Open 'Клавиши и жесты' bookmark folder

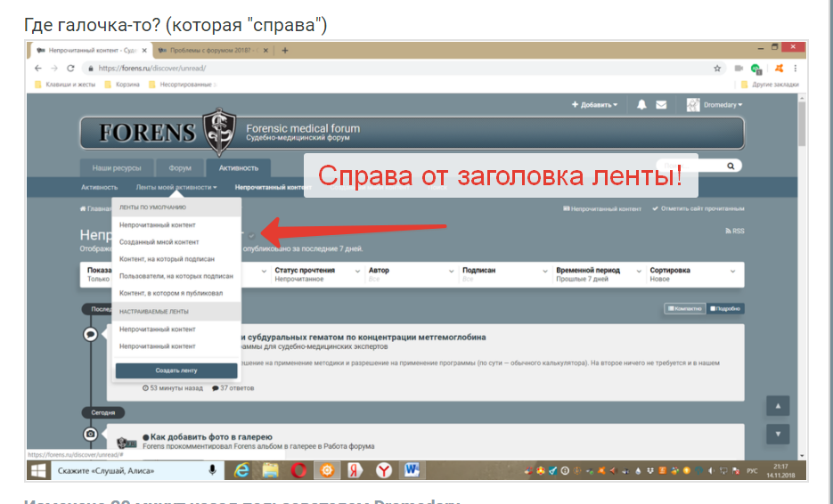pos(65,84)
